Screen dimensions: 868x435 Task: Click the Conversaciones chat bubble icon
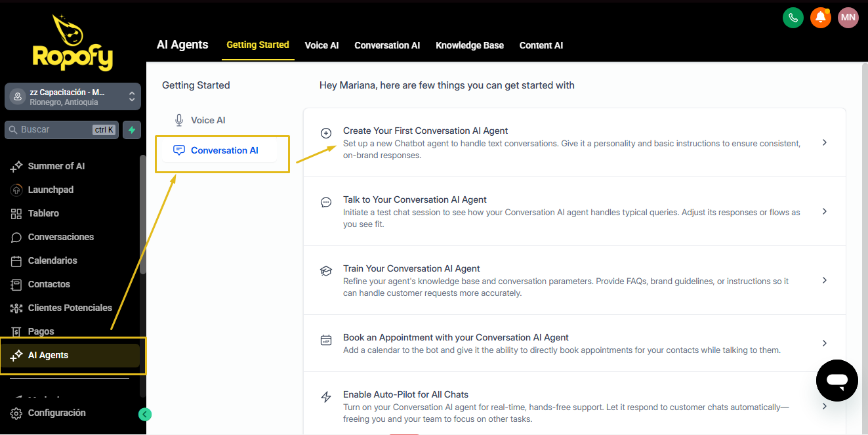coord(17,238)
